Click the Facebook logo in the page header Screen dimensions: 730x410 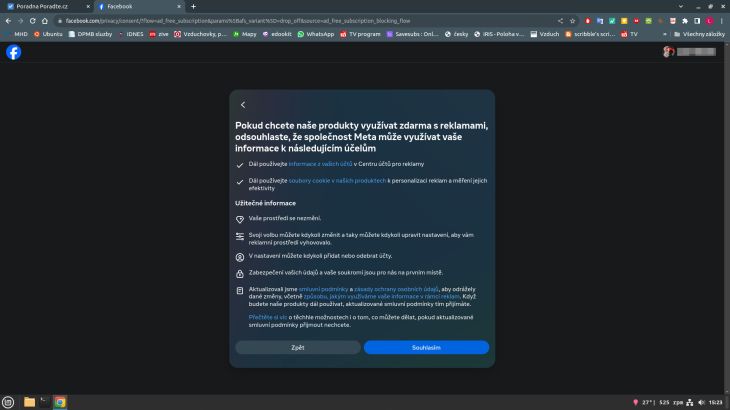pyautogui.click(x=14, y=52)
